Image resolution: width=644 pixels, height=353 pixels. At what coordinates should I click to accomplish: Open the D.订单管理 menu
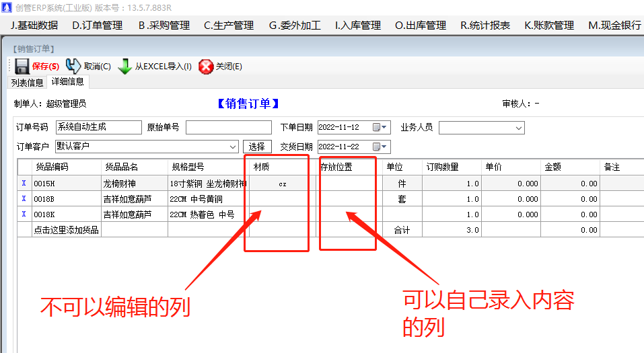(98, 26)
